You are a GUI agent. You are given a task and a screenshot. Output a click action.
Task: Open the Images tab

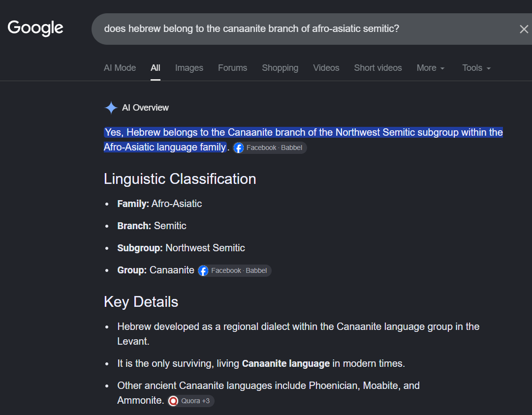[x=189, y=68]
